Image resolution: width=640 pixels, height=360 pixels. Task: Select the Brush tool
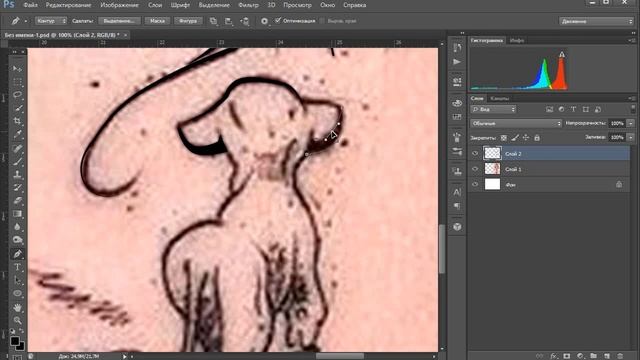pos(17,161)
